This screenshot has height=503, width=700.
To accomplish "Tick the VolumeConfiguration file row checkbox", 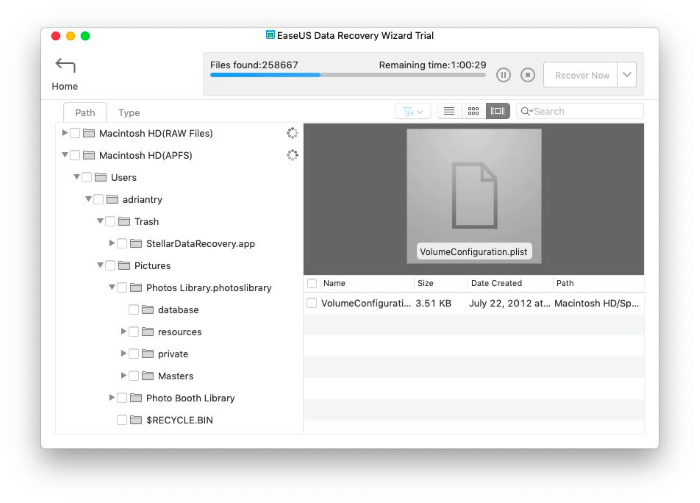I will pos(312,303).
